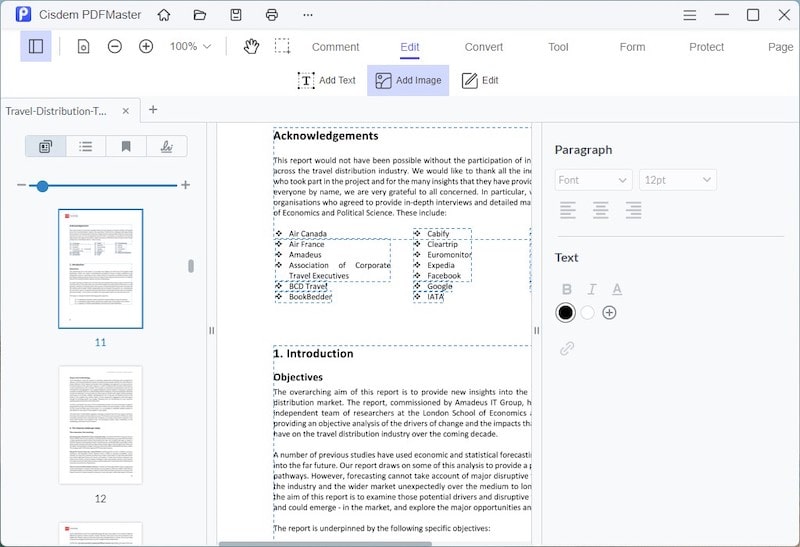Viewport: 800px width, 547px height.
Task: Open the Comment tab
Action: [x=335, y=47]
